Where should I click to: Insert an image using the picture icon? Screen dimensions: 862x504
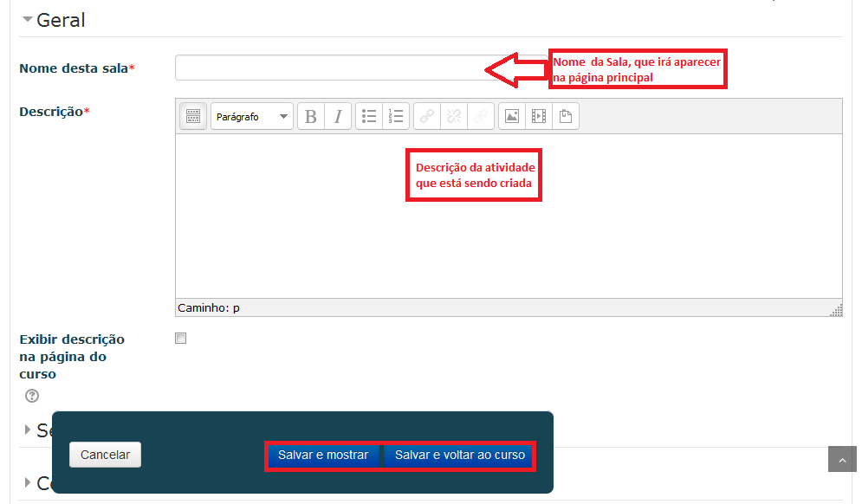click(x=512, y=117)
